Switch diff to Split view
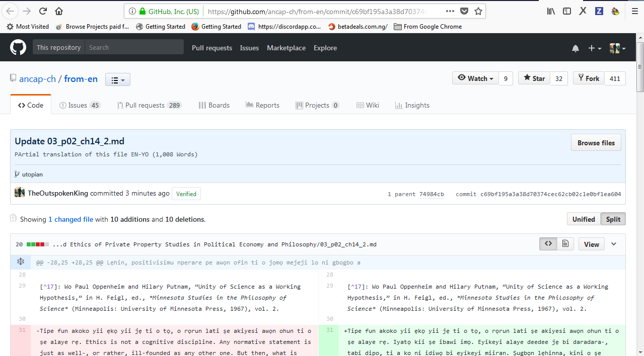The width and height of the screenshot is (644, 356). coord(613,219)
